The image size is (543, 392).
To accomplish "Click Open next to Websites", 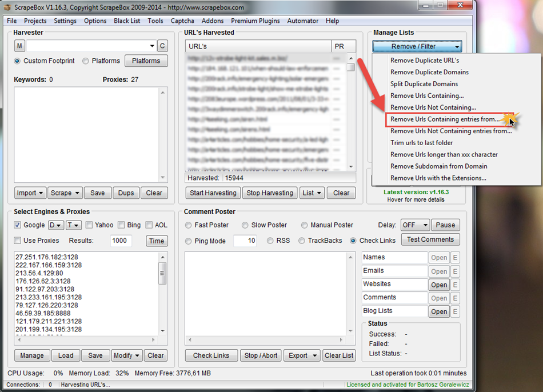I will pyautogui.click(x=439, y=285).
